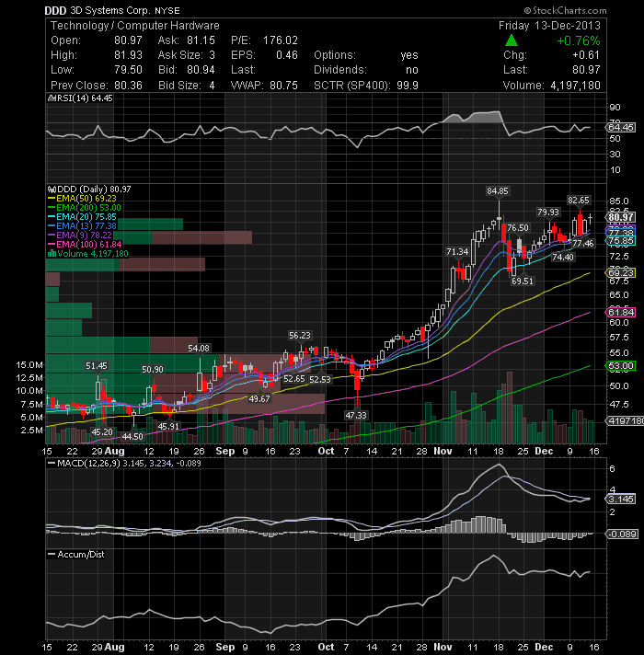The height and width of the screenshot is (655, 644).
Task: Click the volume bars icon in legend
Action: [x=52, y=254]
